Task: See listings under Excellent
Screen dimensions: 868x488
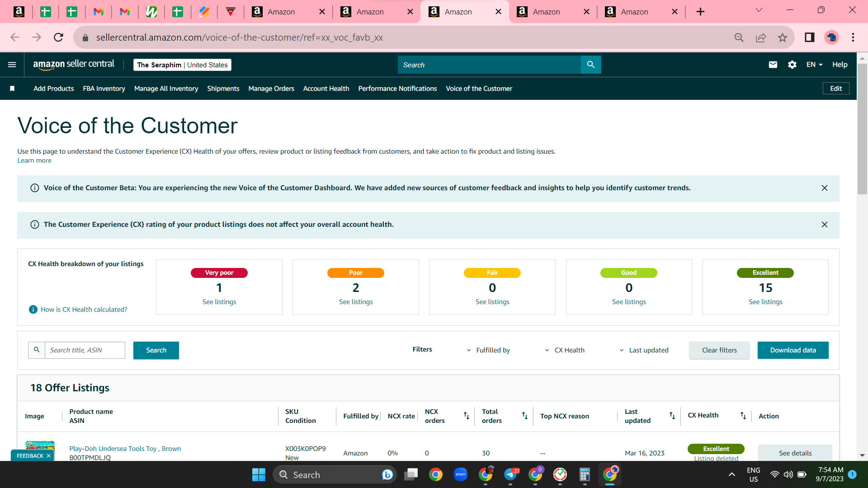Action: tap(765, 302)
